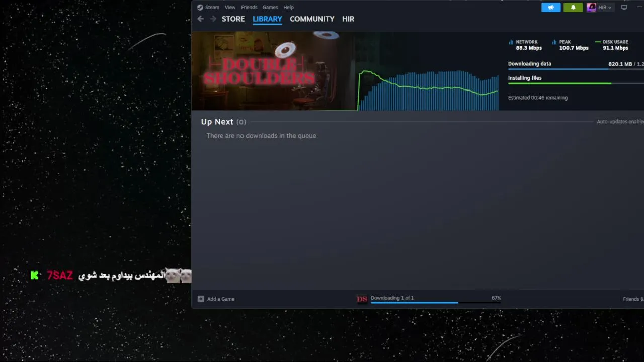Click the Downloading data progress bar
Screen dimensions: 644x362
tap(576, 69)
